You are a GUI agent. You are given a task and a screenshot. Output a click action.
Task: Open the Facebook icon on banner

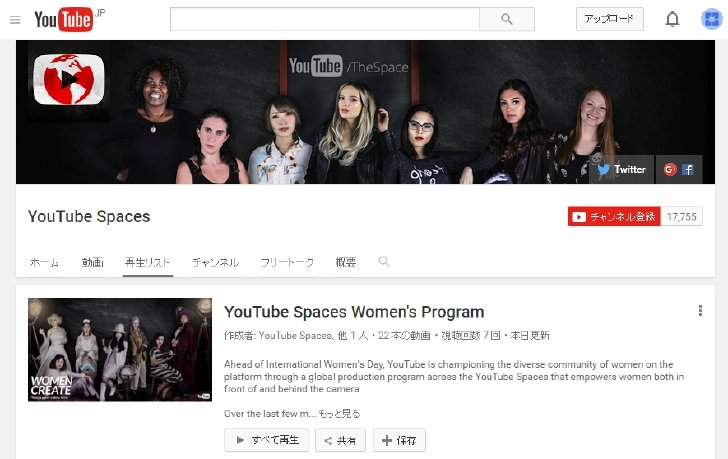688,169
